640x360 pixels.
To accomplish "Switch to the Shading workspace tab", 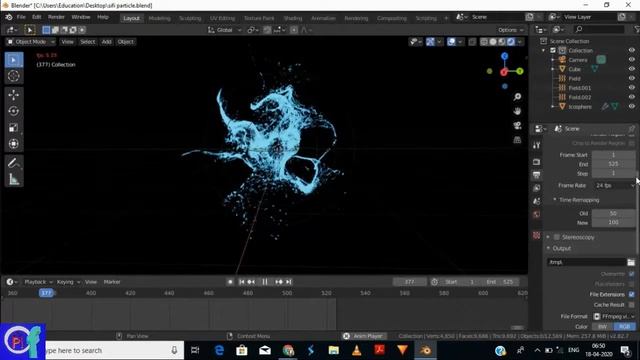I will pyautogui.click(x=293, y=18).
